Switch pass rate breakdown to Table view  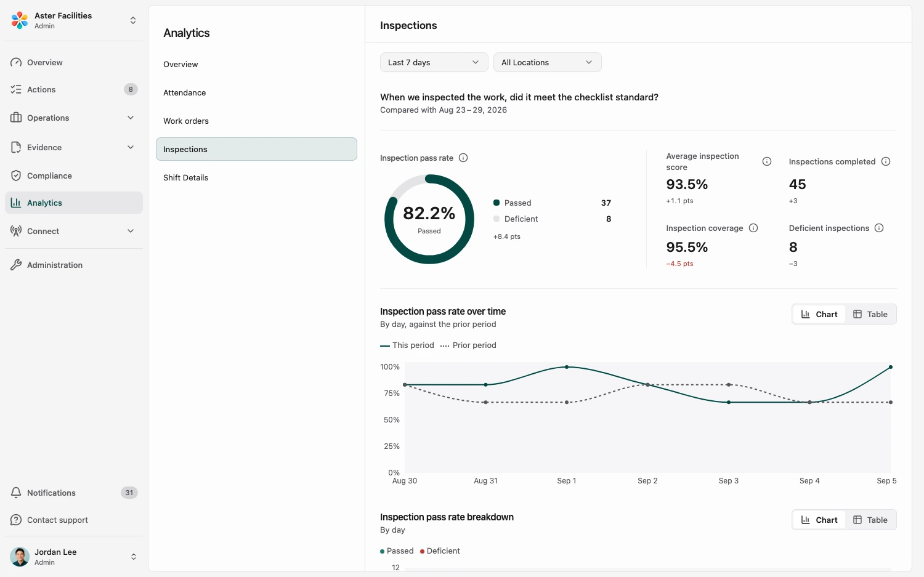click(x=870, y=520)
